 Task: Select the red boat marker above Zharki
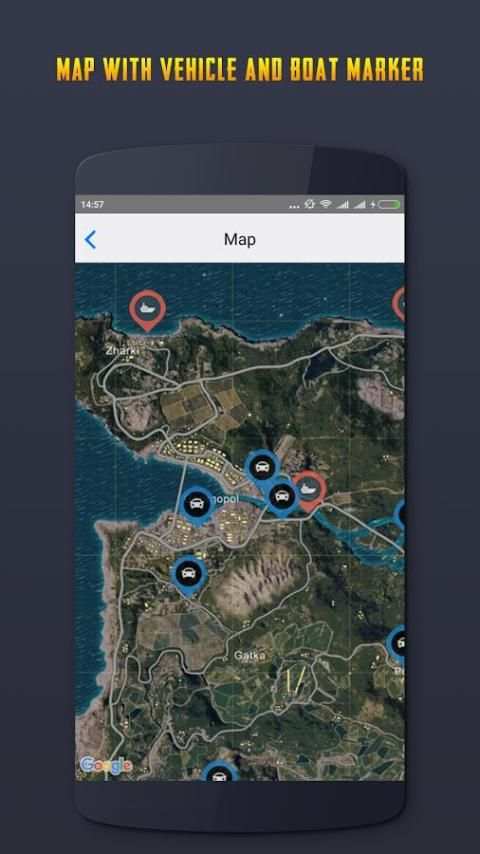point(147,310)
